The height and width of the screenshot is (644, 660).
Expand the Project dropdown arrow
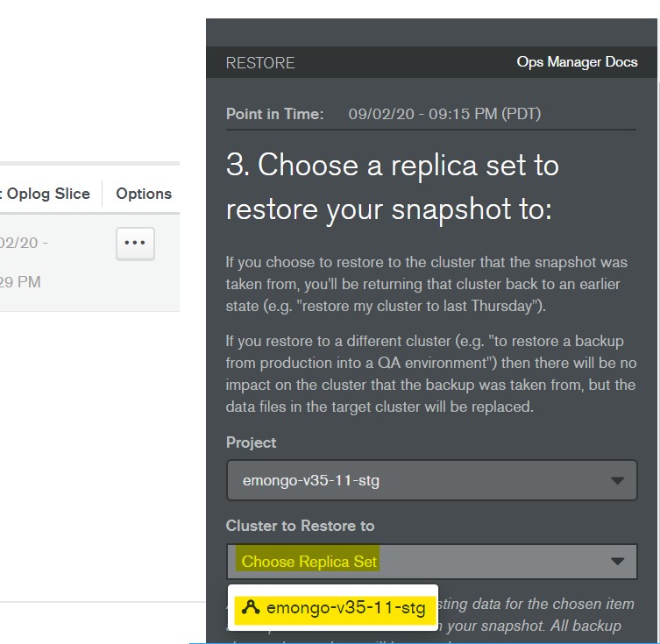point(617,481)
